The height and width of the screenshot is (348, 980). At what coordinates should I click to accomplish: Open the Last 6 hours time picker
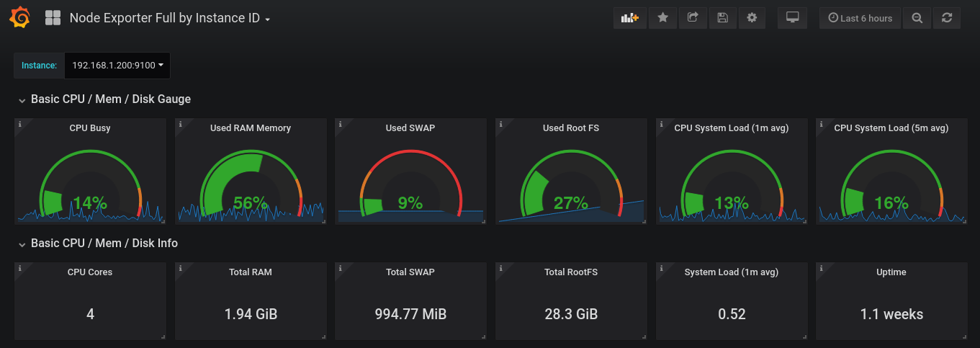[860, 18]
